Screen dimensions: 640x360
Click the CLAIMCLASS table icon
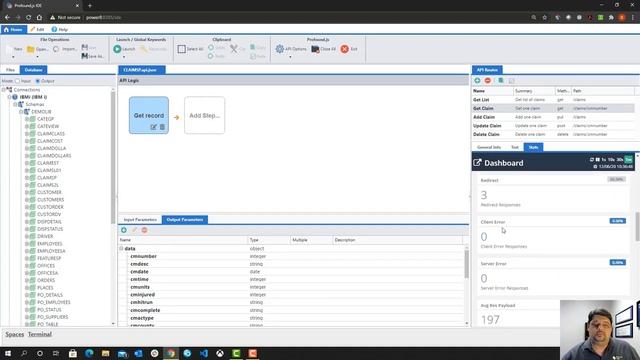coord(33,134)
